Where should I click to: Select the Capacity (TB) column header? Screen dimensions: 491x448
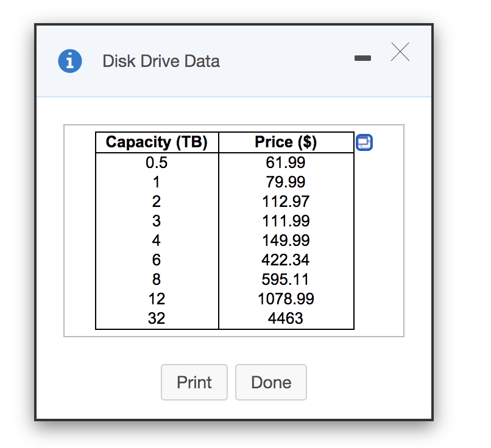[x=157, y=142]
